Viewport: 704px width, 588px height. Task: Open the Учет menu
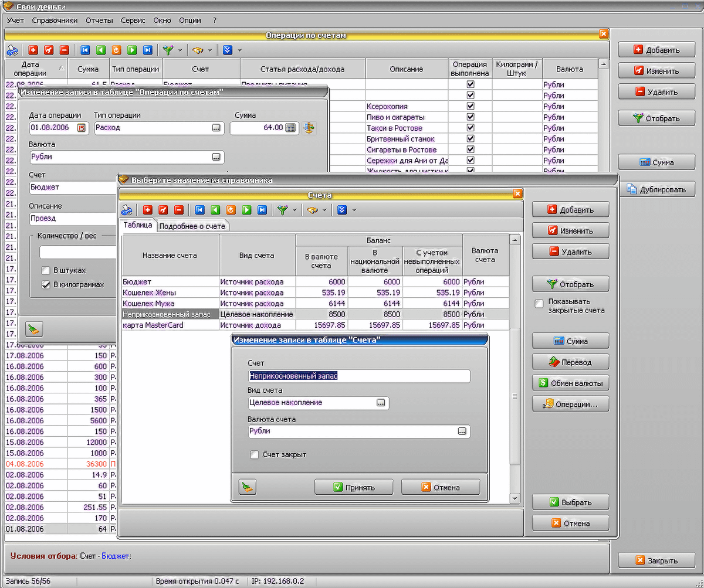coord(16,20)
